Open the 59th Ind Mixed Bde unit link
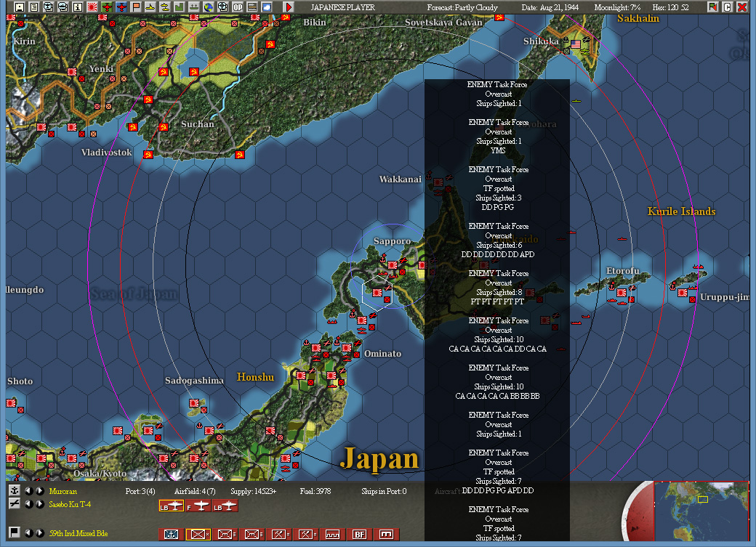 click(78, 533)
